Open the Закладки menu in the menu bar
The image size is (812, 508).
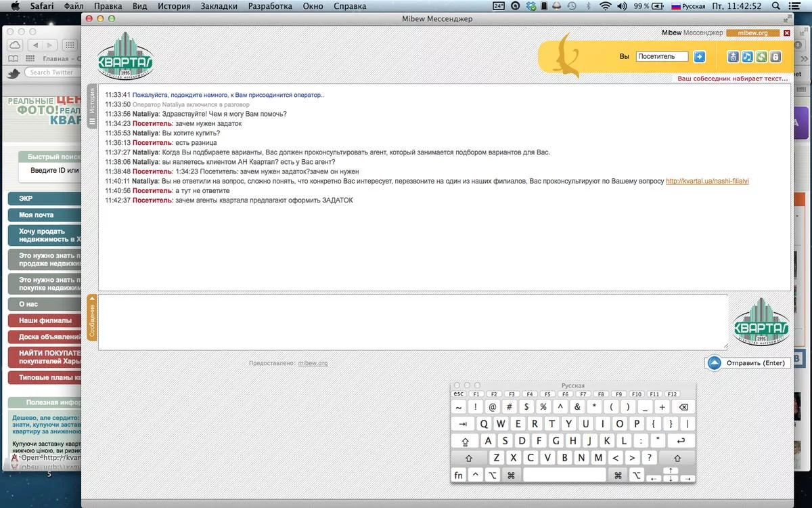point(219,6)
